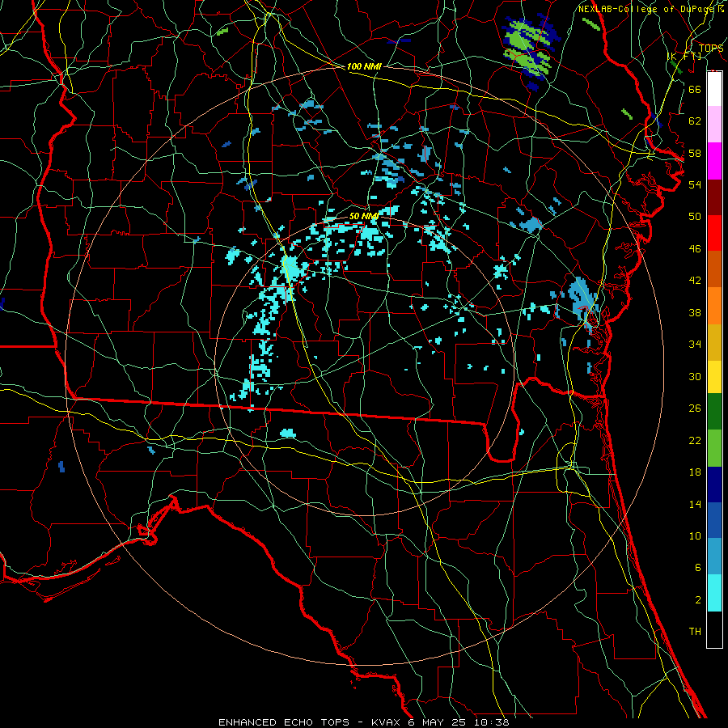This screenshot has height=728, width=728.
Task: Click the '54' scale value
Action: 695,184
